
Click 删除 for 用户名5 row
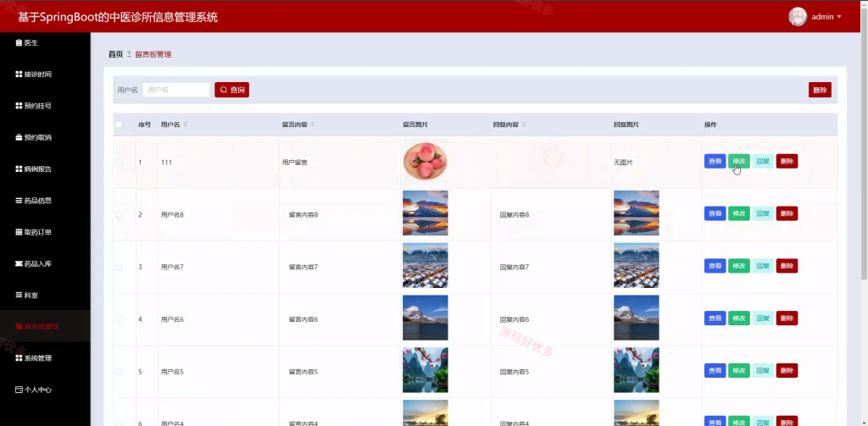click(x=787, y=371)
